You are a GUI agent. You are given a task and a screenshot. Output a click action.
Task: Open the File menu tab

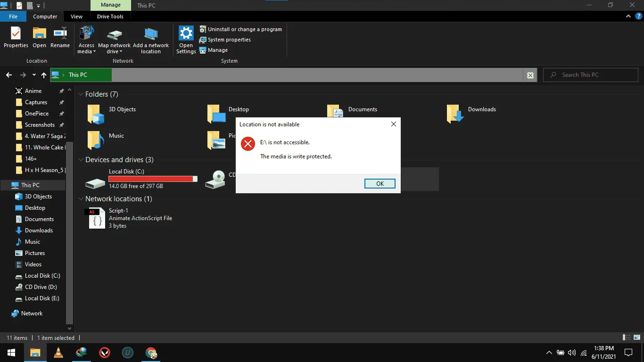click(13, 16)
